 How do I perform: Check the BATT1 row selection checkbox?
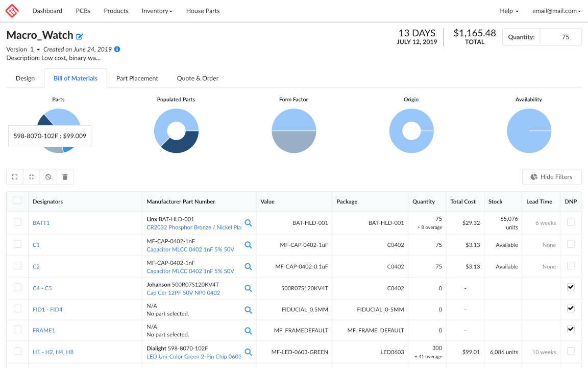tap(17, 222)
